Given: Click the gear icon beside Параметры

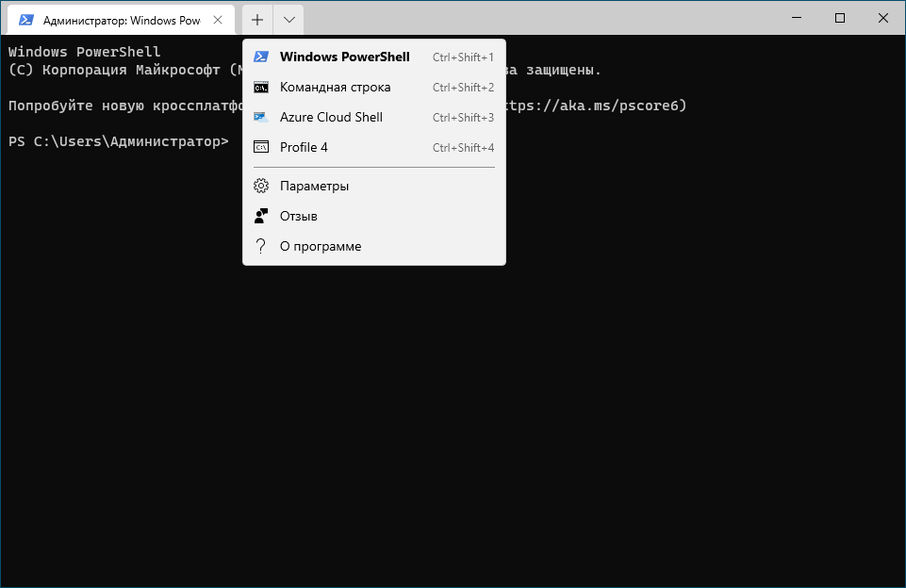Looking at the screenshot, I should 261,186.
